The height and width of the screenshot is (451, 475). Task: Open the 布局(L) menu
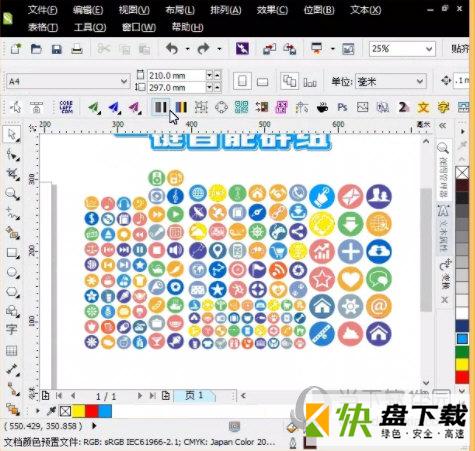(180, 10)
